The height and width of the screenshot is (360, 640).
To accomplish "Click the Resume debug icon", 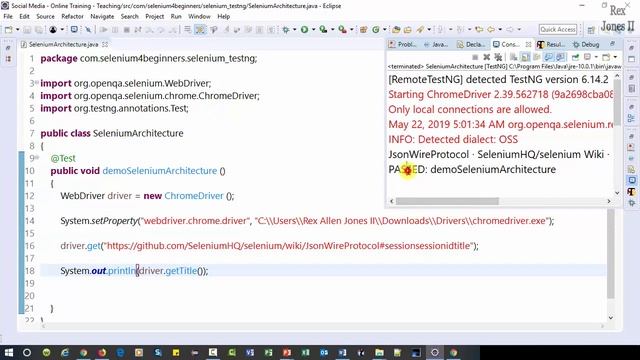I will [104, 29].
